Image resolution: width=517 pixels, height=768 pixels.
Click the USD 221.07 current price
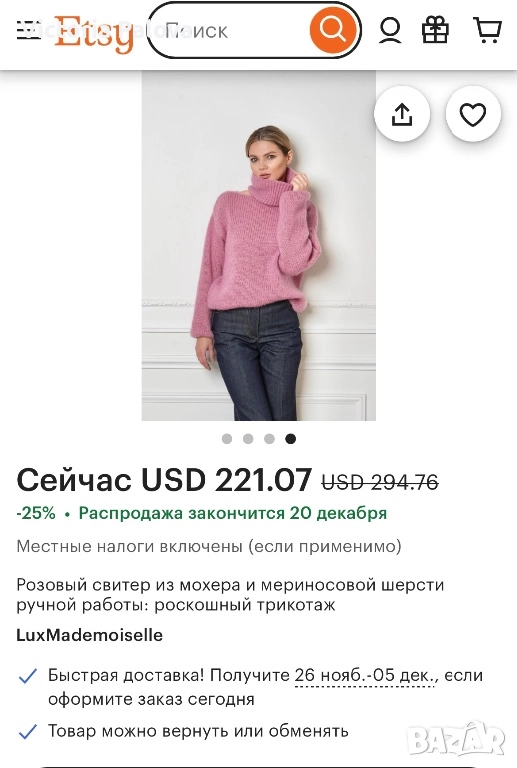point(227,480)
